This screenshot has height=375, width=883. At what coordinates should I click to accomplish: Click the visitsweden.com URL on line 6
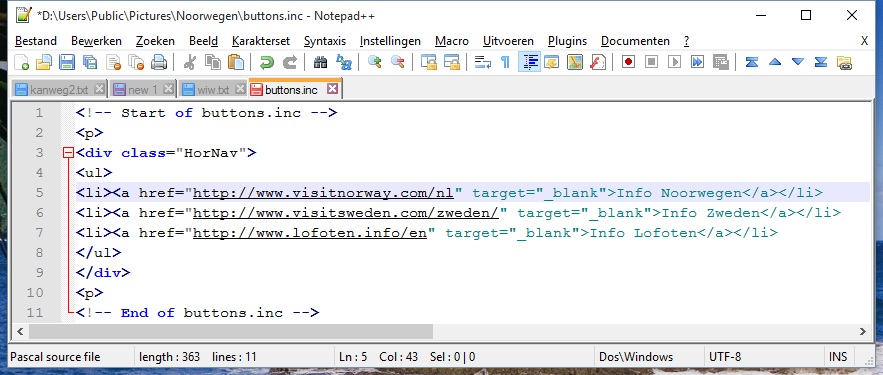pyautogui.click(x=346, y=213)
